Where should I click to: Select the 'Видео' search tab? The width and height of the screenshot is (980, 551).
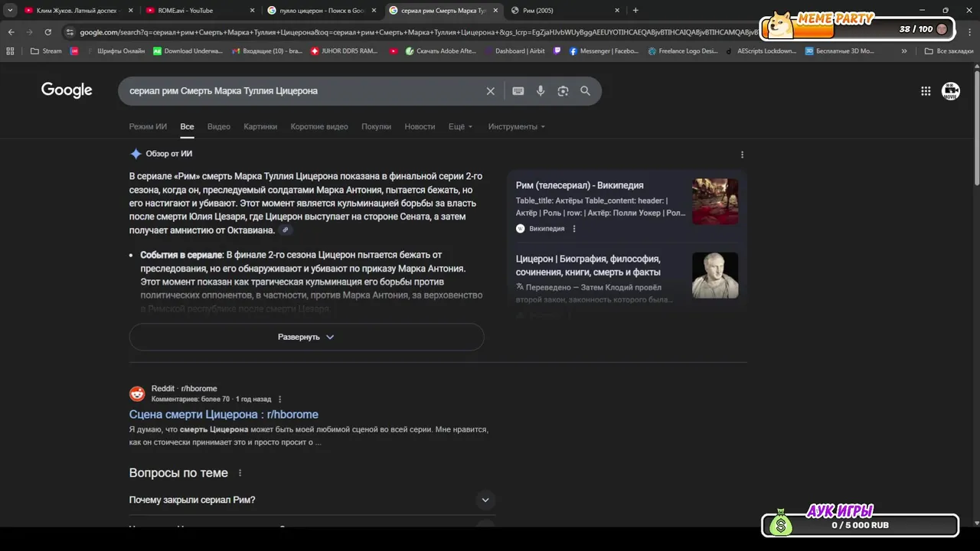(x=219, y=127)
